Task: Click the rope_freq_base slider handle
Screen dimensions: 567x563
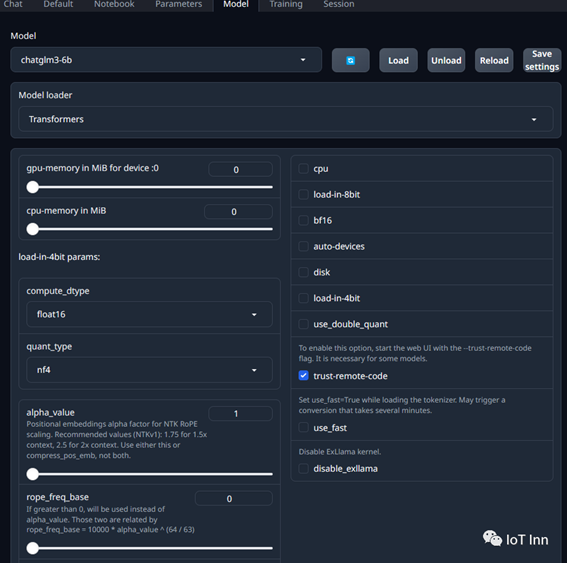Action: click(33, 548)
